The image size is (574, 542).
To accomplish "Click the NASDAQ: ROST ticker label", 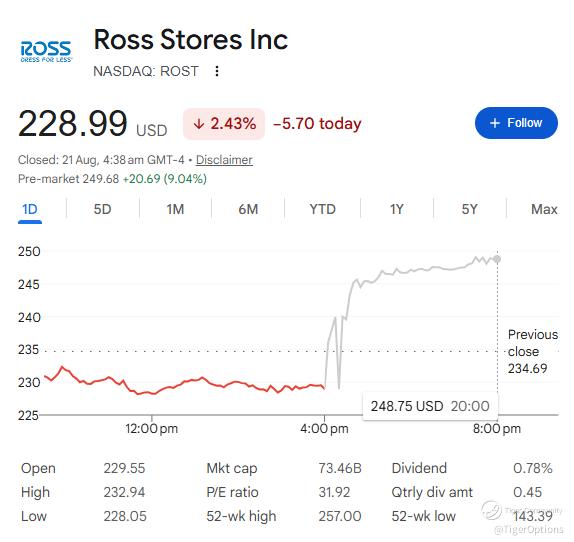I will point(146,71).
